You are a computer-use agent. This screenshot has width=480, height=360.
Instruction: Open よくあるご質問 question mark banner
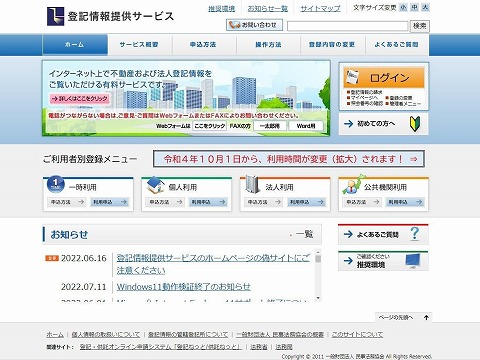tap(383, 234)
